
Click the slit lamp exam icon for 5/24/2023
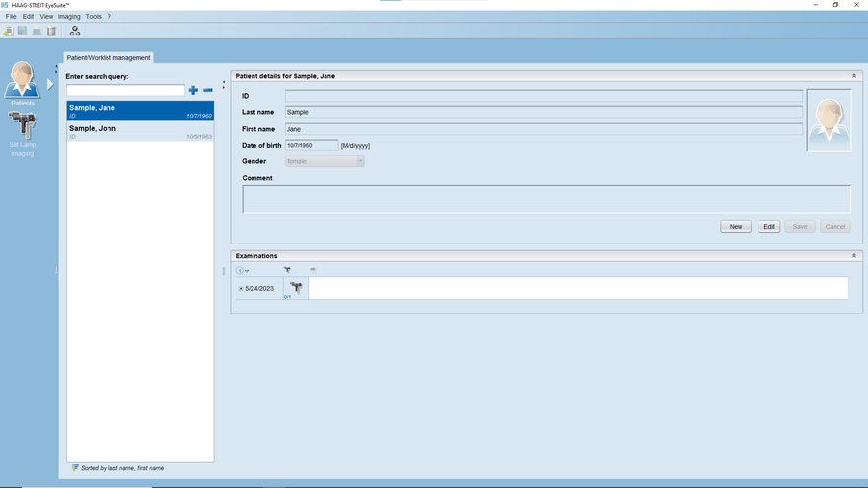(295, 287)
